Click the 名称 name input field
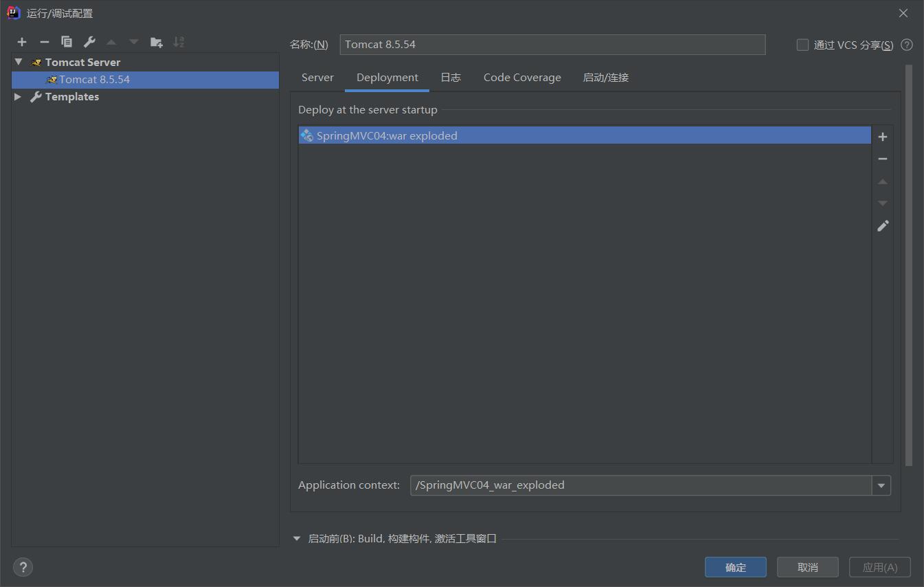 (552, 45)
